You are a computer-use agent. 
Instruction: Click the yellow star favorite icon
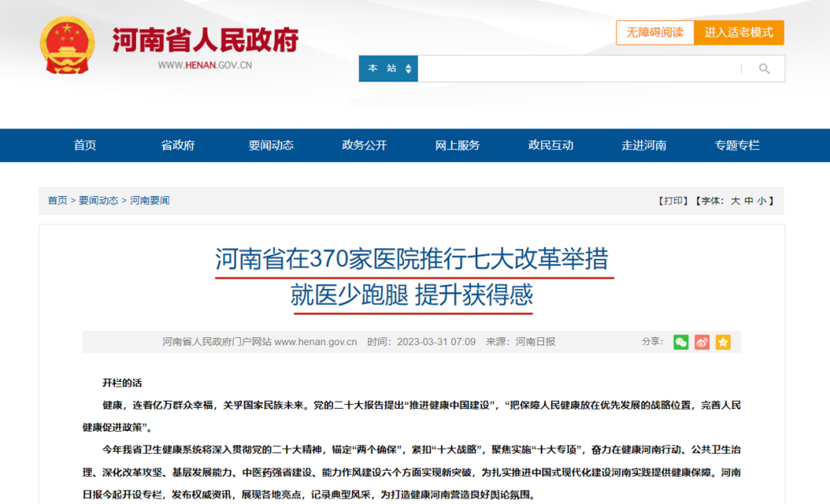coord(722,343)
